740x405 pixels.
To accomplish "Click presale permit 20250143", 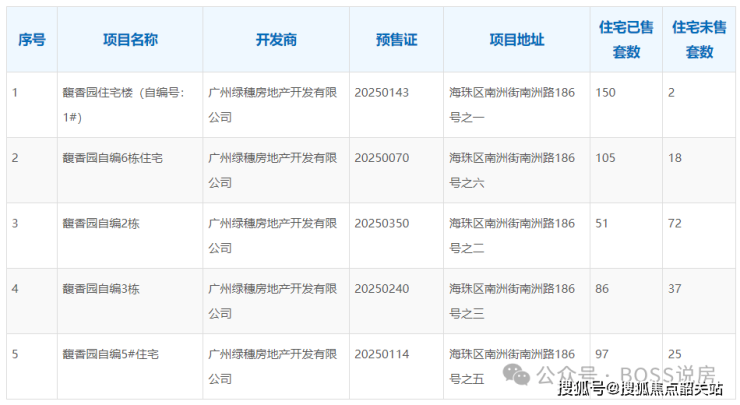I will (x=382, y=93).
